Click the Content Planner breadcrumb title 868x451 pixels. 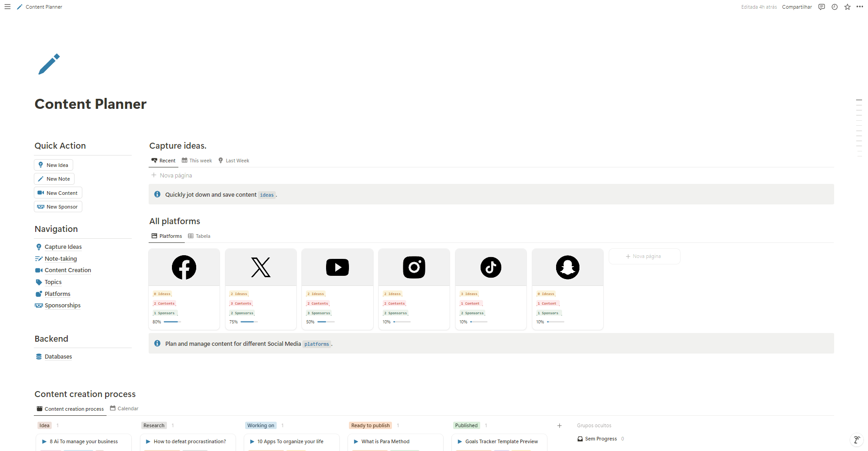click(x=44, y=7)
